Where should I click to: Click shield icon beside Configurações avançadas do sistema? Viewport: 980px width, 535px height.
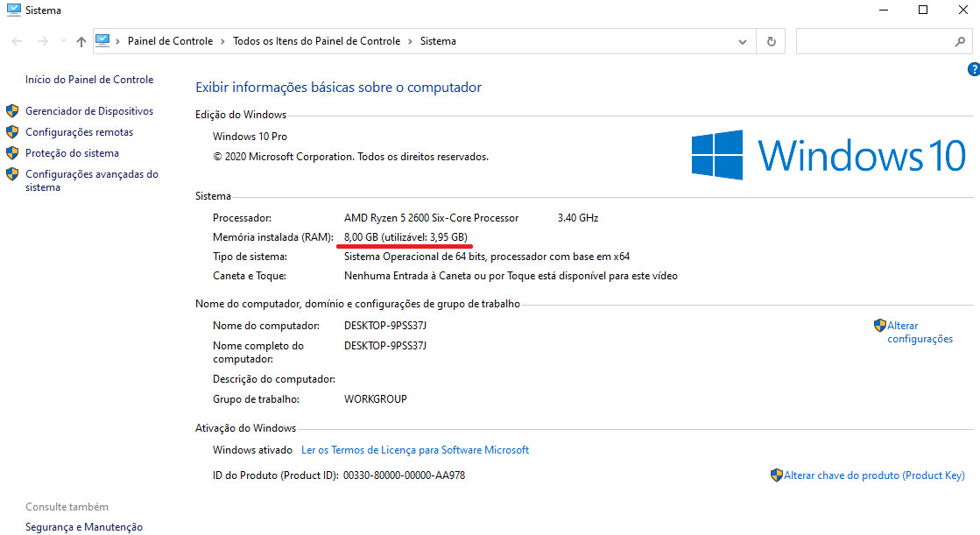(x=12, y=174)
